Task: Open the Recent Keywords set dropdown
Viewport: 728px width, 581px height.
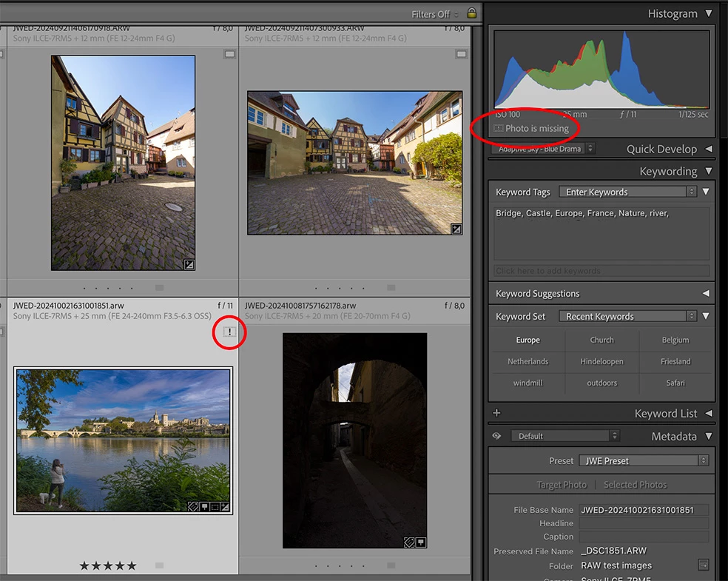Action: pyautogui.click(x=627, y=316)
